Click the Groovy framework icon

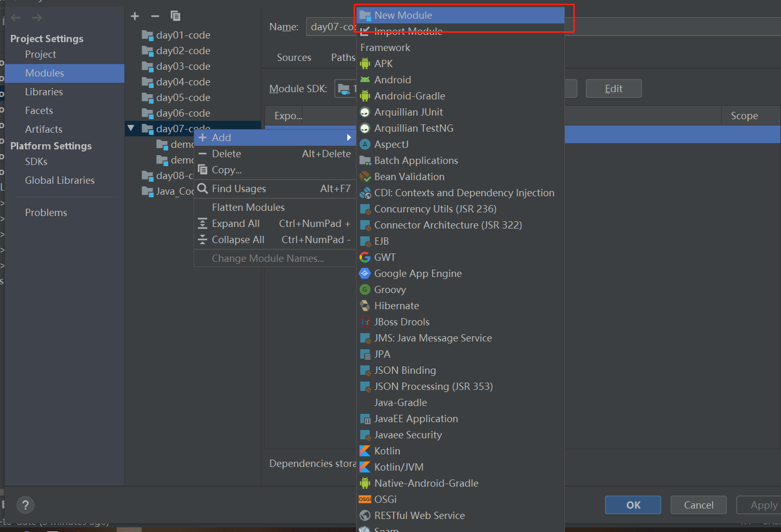tap(365, 289)
